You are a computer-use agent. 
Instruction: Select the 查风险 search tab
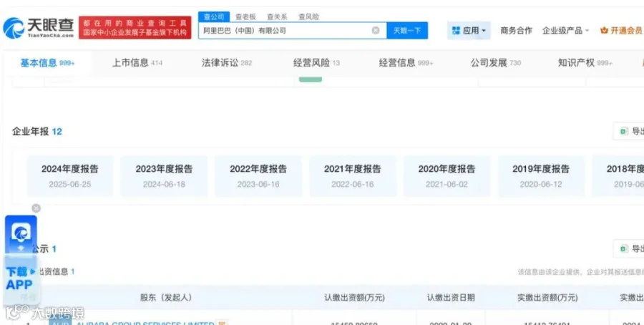[x=309, y=17]
